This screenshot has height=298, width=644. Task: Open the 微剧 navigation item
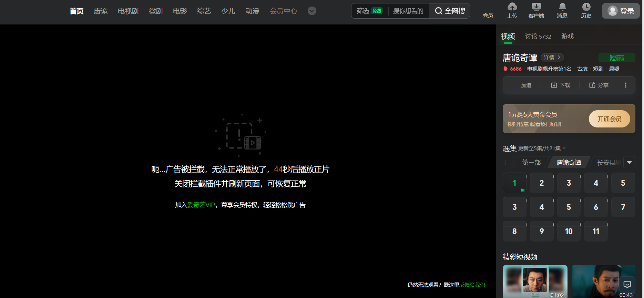[156, 11]
